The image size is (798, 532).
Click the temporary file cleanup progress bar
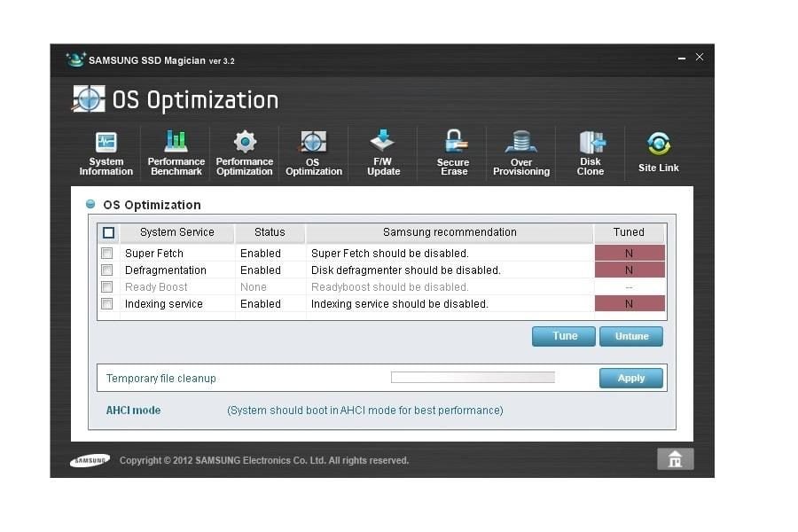click(473, 378)
